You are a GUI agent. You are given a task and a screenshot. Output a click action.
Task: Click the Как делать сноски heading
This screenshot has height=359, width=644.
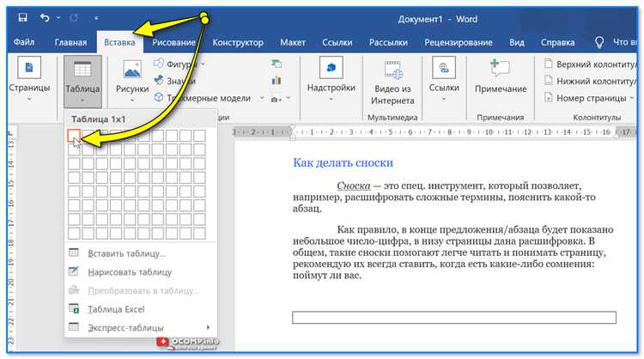343,162
